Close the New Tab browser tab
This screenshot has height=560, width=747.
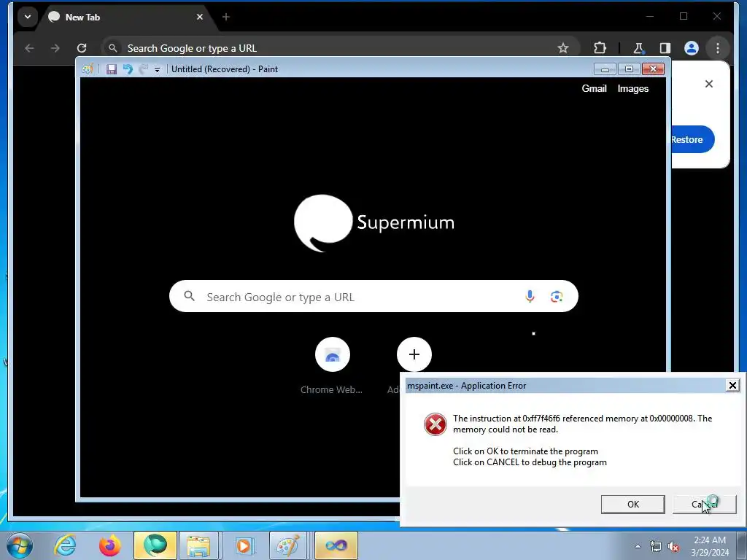point(200,17)
